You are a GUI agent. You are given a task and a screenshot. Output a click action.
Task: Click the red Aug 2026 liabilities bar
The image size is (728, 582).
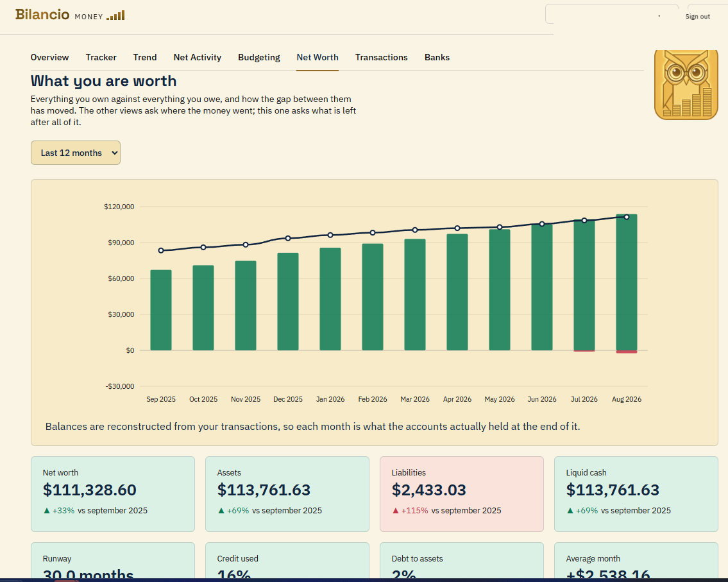click(627, 352)
